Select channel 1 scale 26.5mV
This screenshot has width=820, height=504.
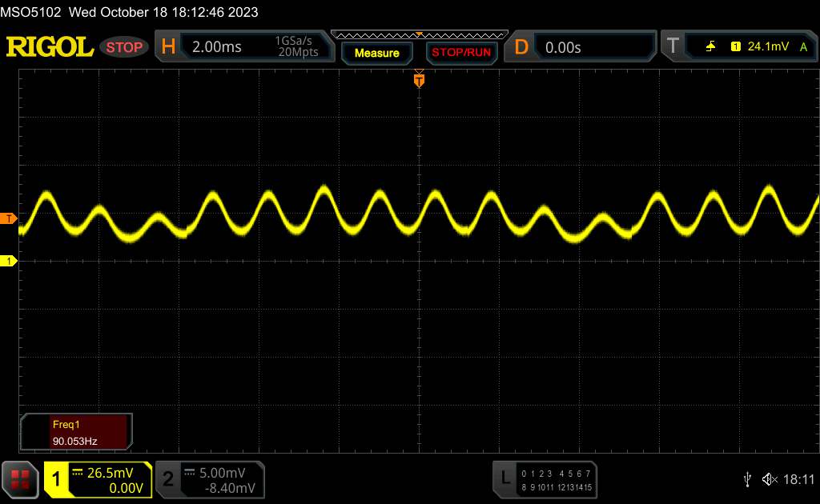(111, 473)
